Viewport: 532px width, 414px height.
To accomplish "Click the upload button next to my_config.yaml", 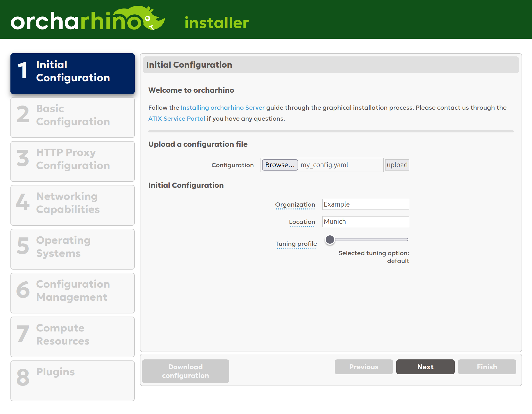I will (x=397, y=165).
